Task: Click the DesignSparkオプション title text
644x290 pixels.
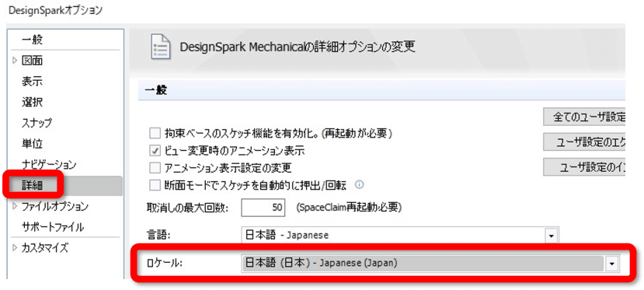Action: point(55,10)
